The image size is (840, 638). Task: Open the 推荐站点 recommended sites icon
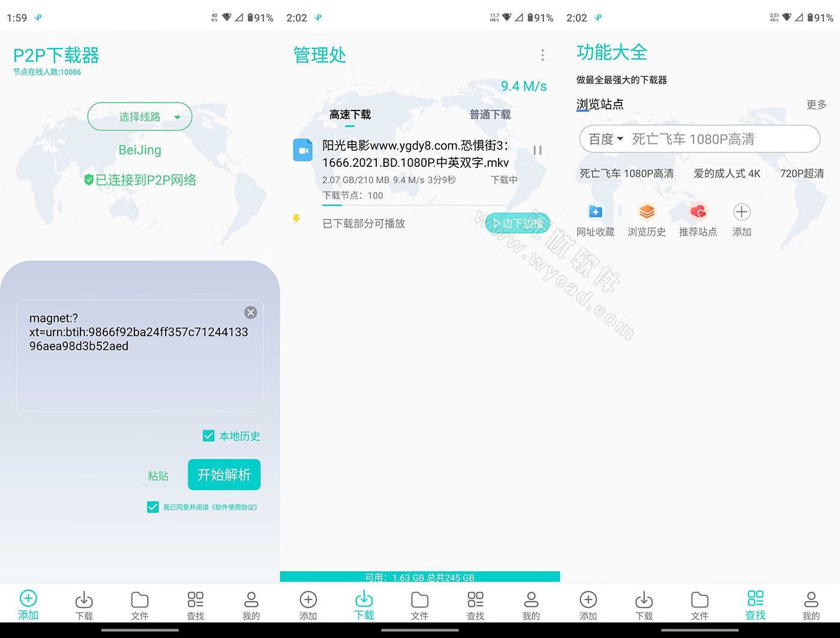(x=698, y=212)
